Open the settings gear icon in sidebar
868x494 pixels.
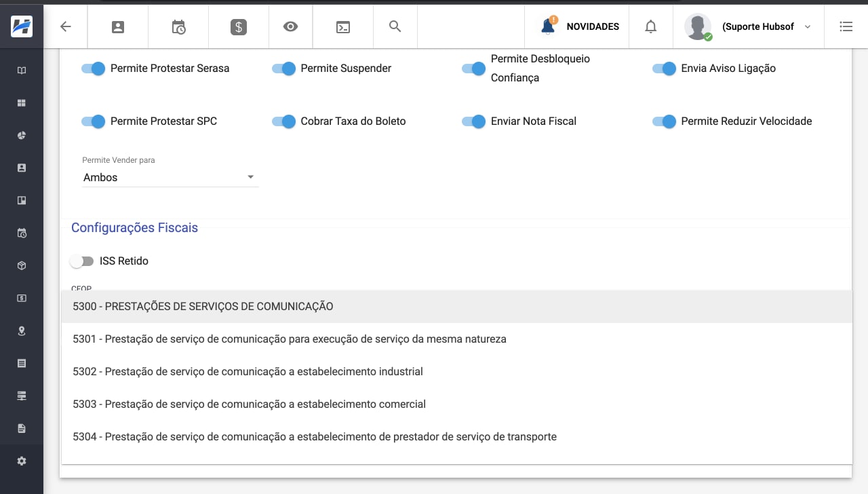pyautogui.click(x=22, y=461)
